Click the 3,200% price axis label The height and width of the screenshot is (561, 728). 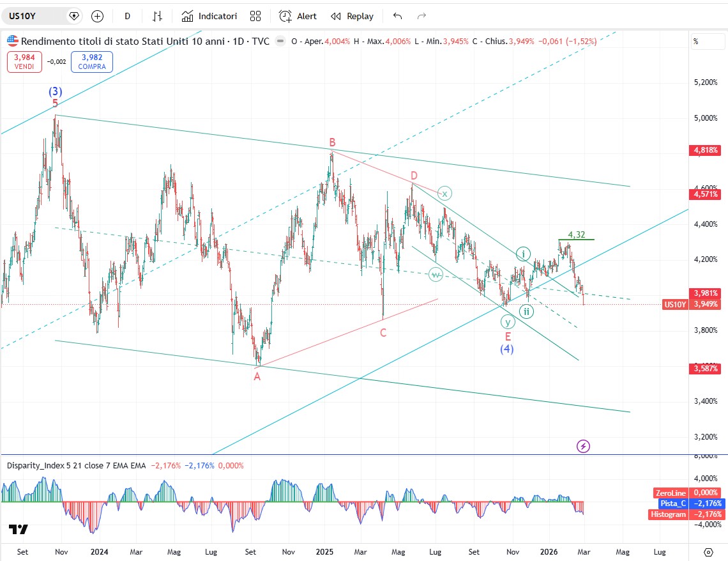pos(706,437)
